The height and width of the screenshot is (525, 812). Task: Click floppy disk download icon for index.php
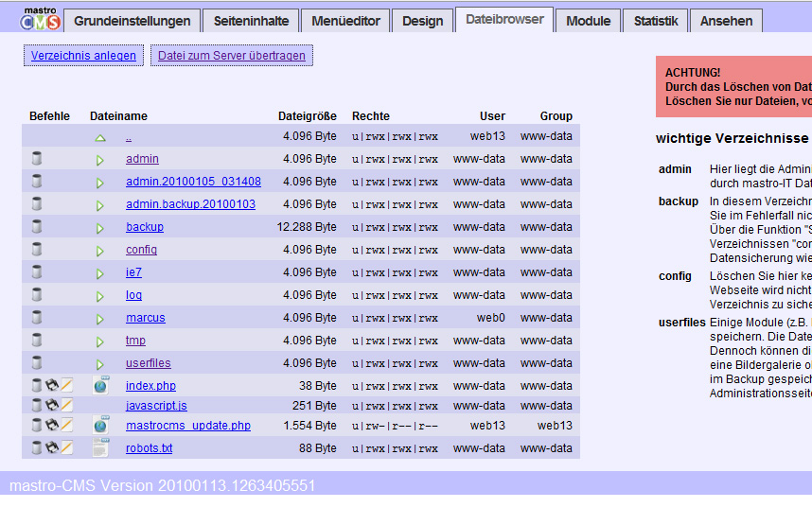click(52, 385)
